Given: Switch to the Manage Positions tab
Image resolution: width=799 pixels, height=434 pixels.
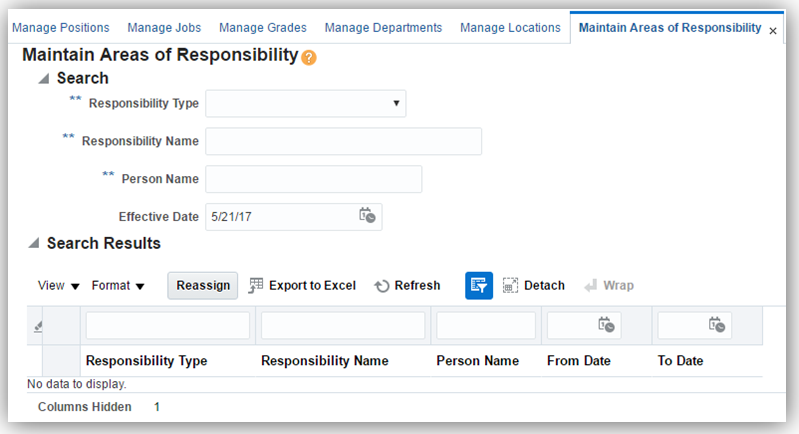Looking at the screenshot, I should point(60,27).
